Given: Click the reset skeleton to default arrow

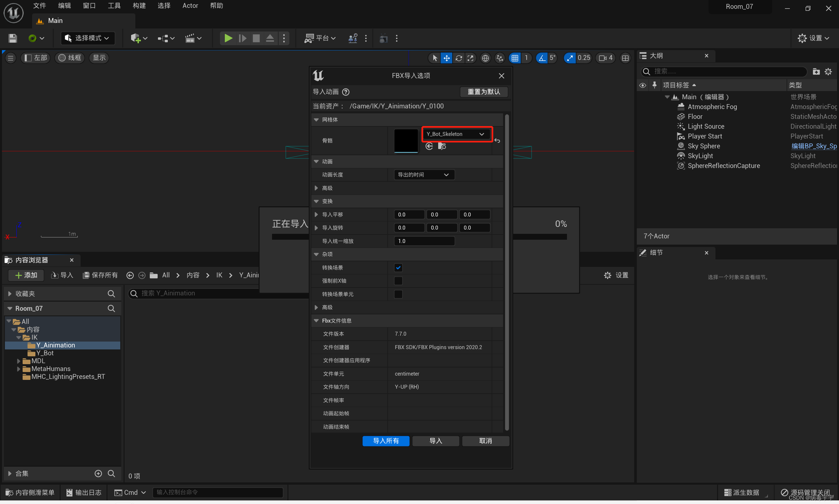Looking at the screenshot, I should 497,140.
